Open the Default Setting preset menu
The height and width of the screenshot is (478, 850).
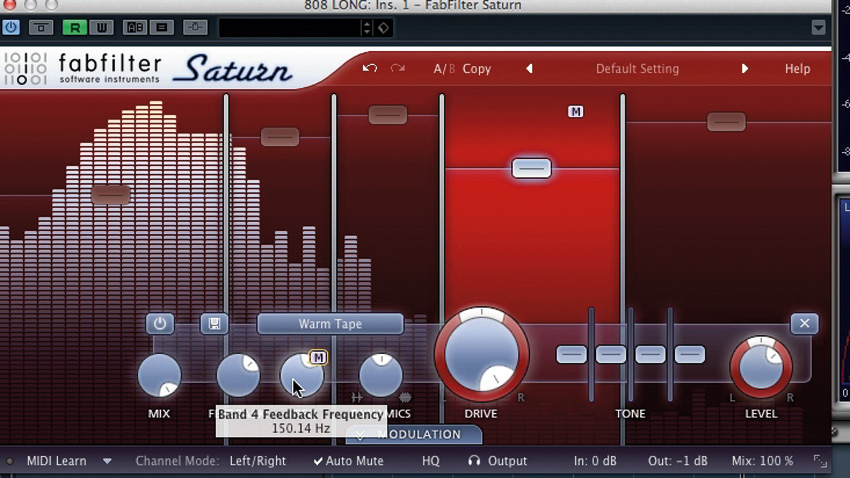click(638, 69)
